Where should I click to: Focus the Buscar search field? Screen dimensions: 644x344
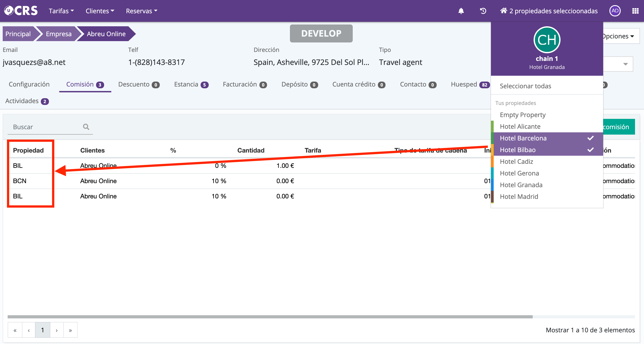point(46,127)
